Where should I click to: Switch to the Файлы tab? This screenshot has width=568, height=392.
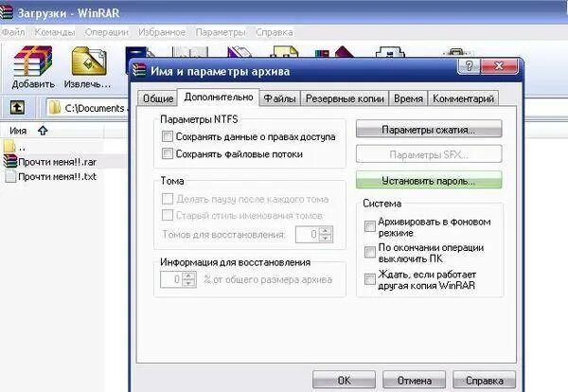279,98
